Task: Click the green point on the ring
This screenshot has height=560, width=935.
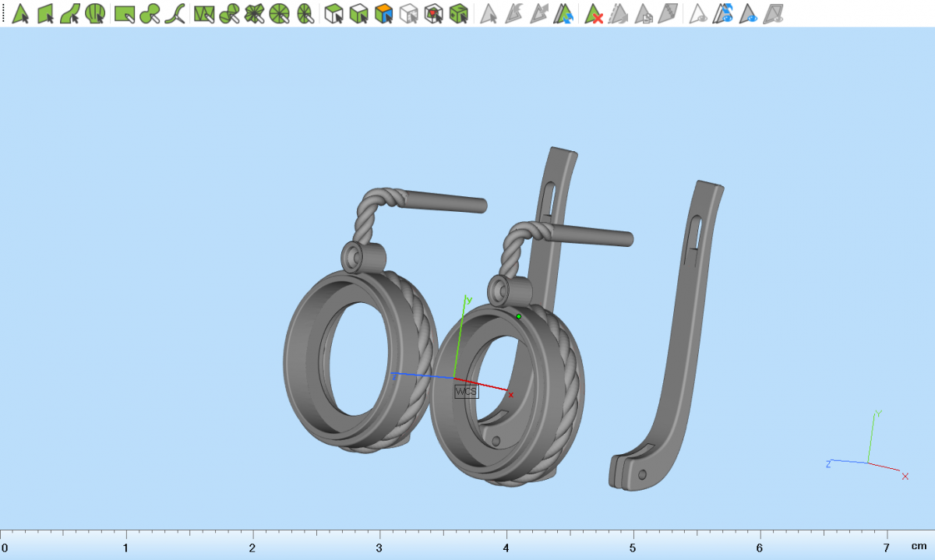Action: coord(519,316)
